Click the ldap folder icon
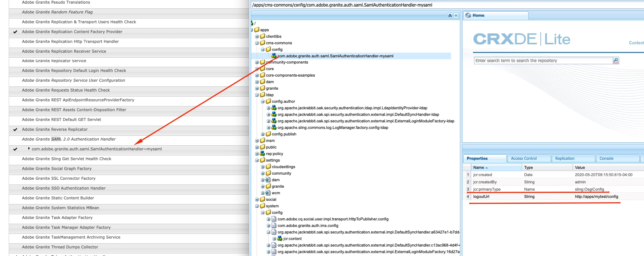644x256 pixels. (262, 95)
